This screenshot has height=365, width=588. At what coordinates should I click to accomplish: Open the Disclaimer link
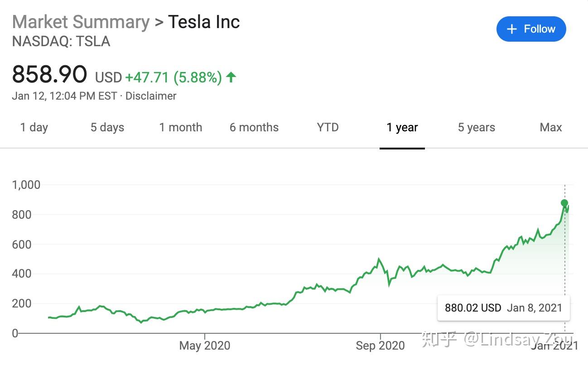(x=151, y=96)
